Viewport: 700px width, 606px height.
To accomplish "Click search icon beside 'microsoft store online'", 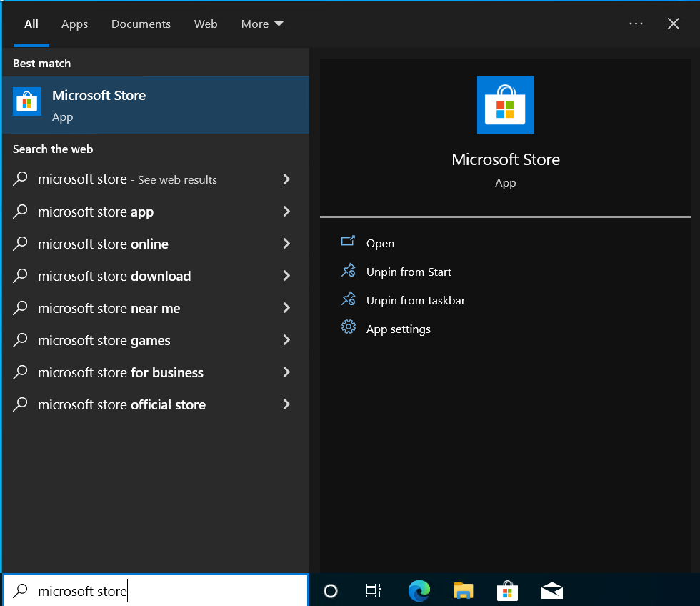I will pyautogui.click(x=21, y=244).
